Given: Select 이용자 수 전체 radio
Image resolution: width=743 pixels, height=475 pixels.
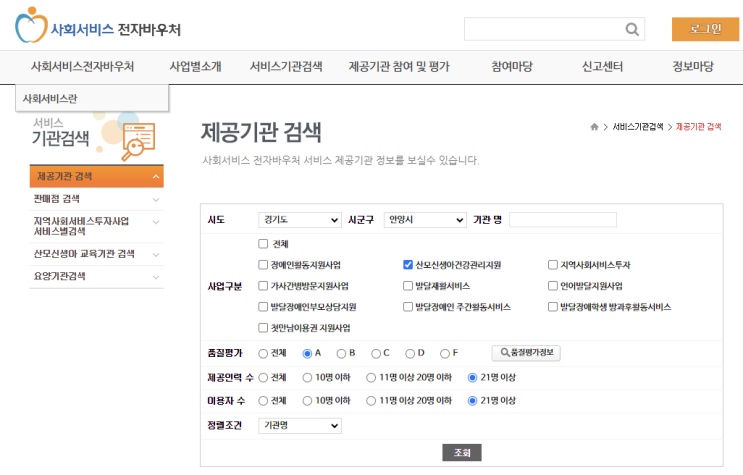Looking at the screenshot, I should click(x=263, y=401).
